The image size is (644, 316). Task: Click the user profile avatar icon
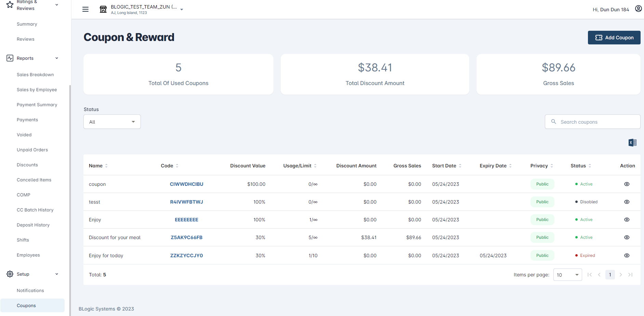click(x=638, y=9)
